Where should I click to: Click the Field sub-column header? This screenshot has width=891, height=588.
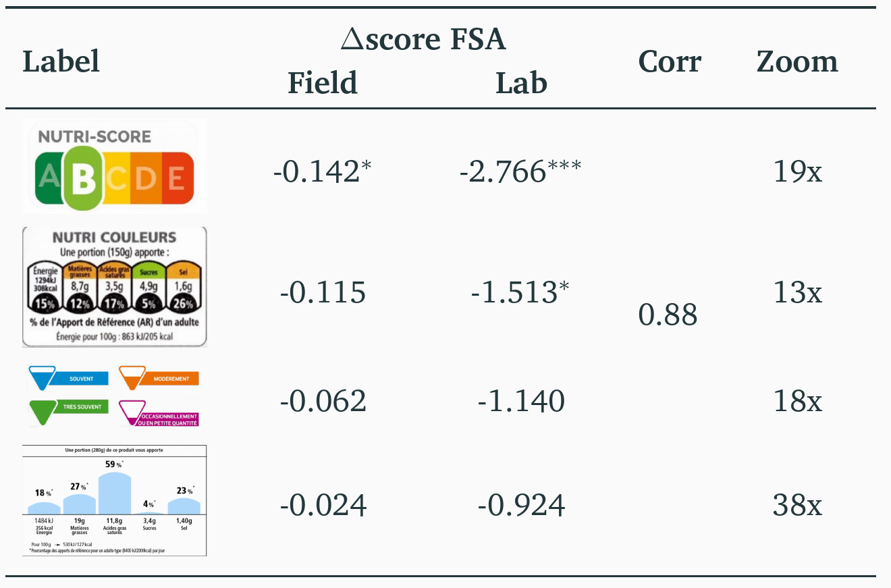pyautogui.click(x=323, y=83)
